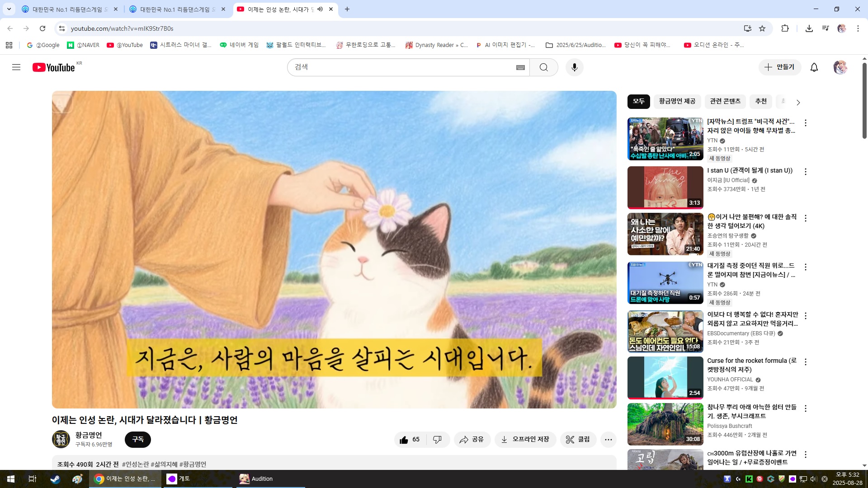868x488 pixels.
Task: Subscribe to the 황금명언 channel
Action: (x=137, y=439)
